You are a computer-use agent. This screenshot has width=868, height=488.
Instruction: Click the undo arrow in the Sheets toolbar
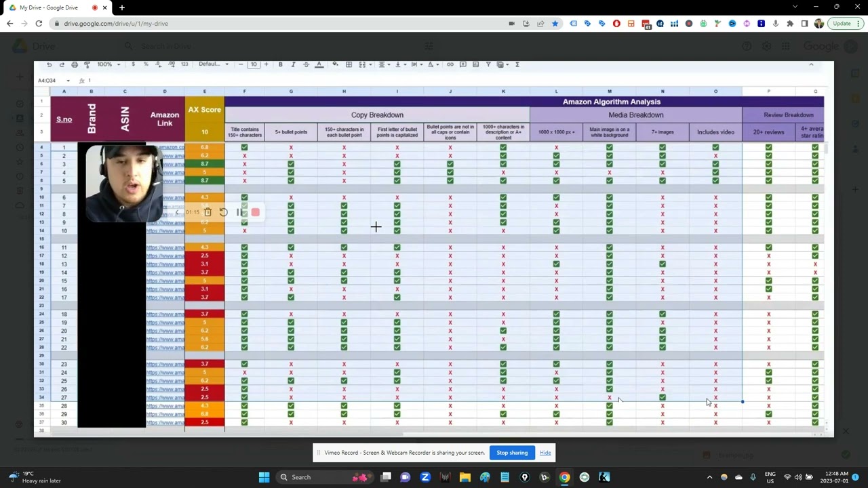point(49,64)
